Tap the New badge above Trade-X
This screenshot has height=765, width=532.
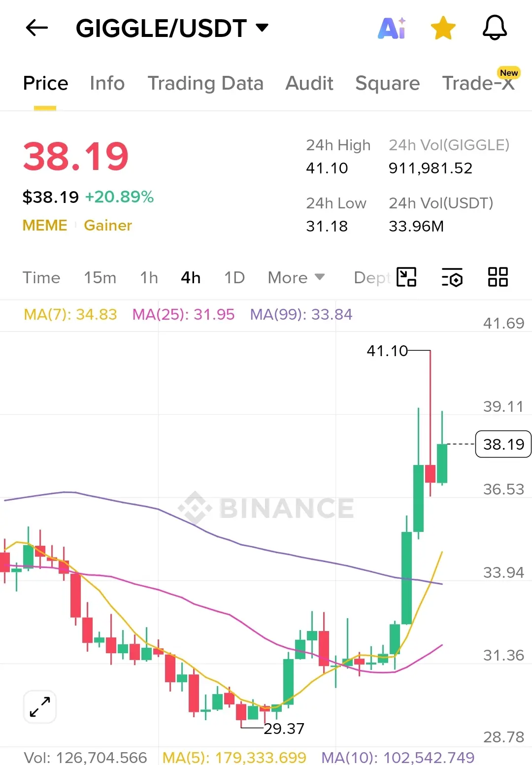coord(509,73)
